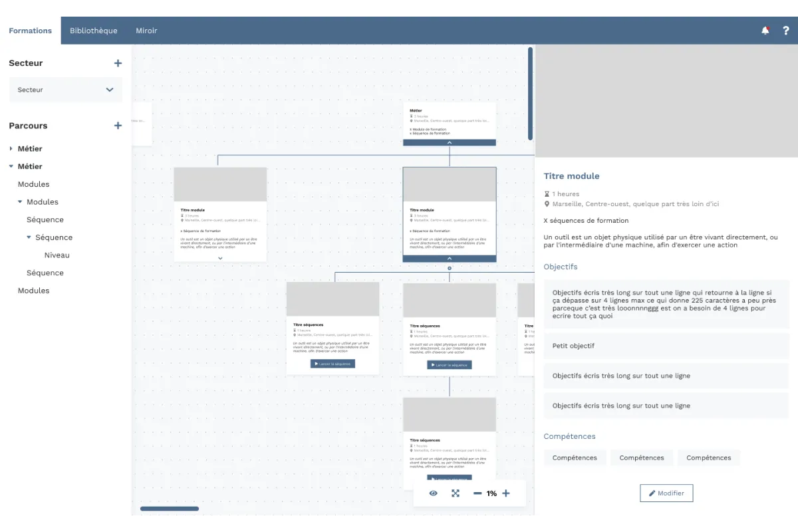Toggle the Formations tab active state
The image size is (798, 532).
(30, 30)
